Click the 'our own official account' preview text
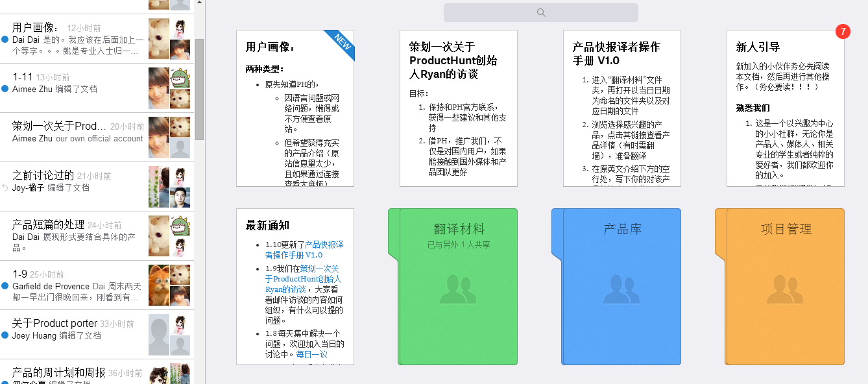This screenshot has height=384, width=868. (x=99, y=138)
